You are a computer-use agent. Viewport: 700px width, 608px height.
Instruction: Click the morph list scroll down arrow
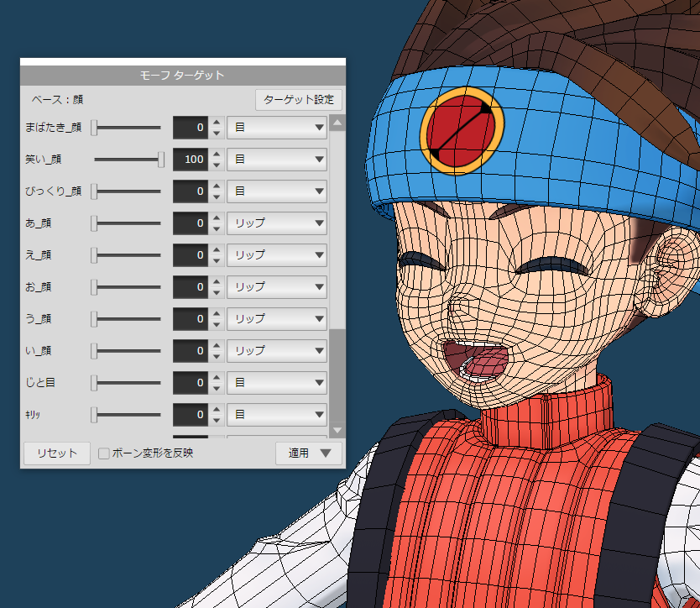pos(337,430)
